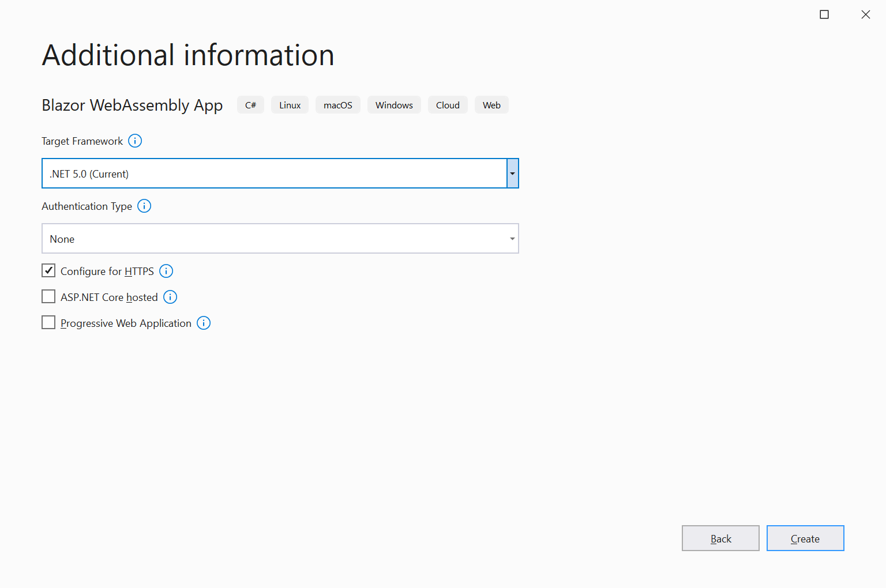The image size is (886, 588).
Task: Click the Progressive Web Application info icon
Action: point(203,323)
